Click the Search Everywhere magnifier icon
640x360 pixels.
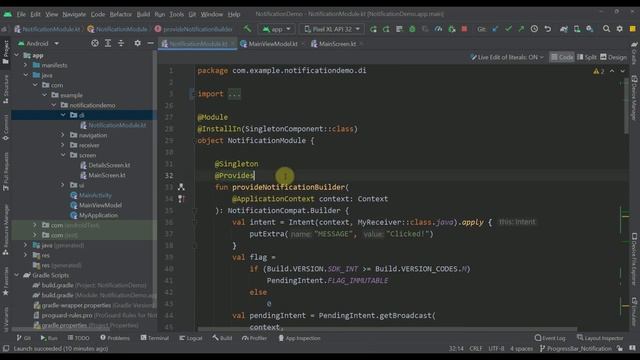click(607, 29)
